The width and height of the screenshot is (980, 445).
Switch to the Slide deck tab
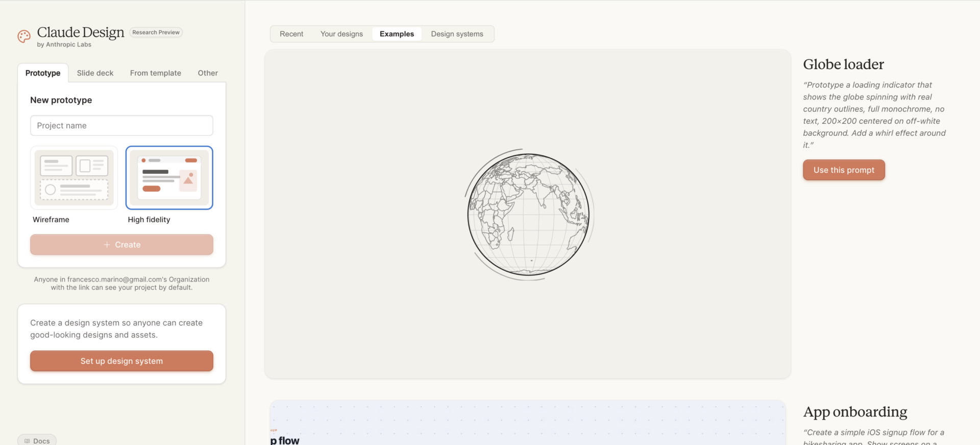tap(95, 73)
